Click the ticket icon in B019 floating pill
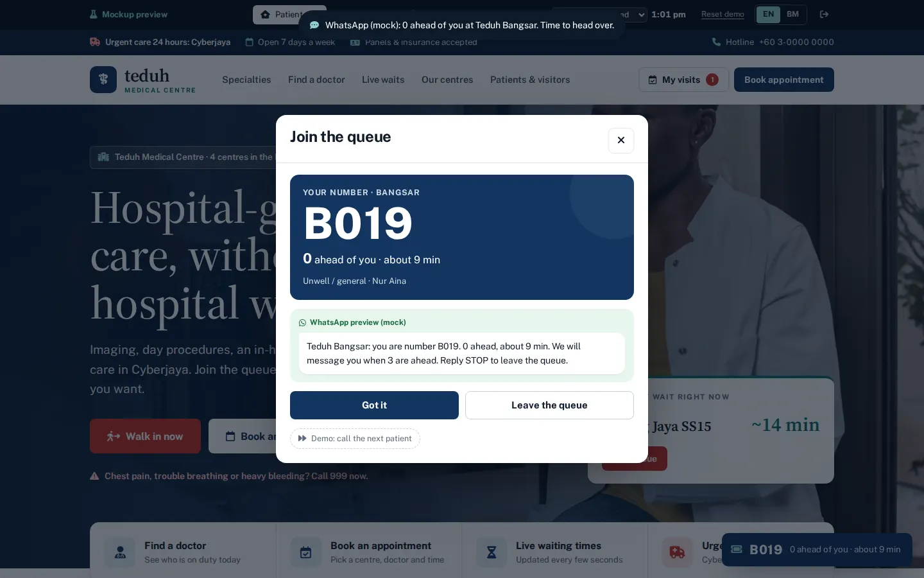This screenshot has width=924, height=578. [x=737, y=549]
